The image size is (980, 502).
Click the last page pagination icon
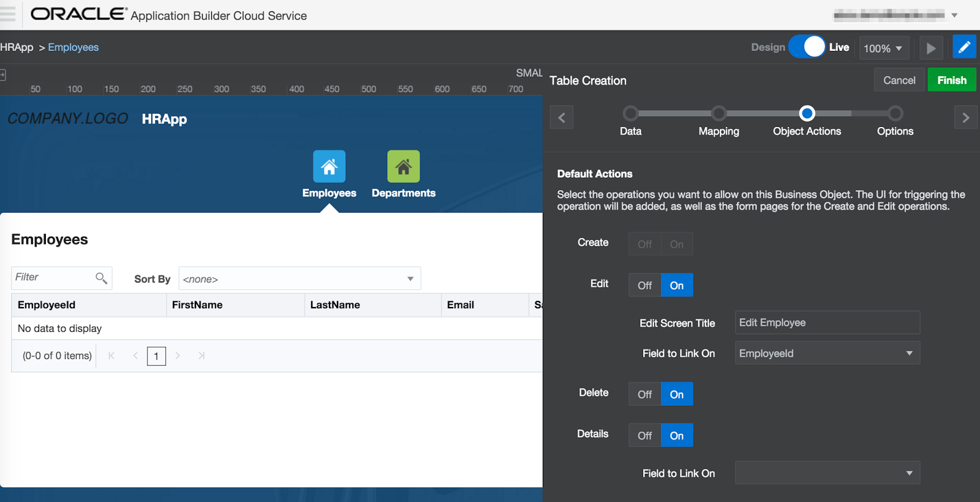point(202,356)
